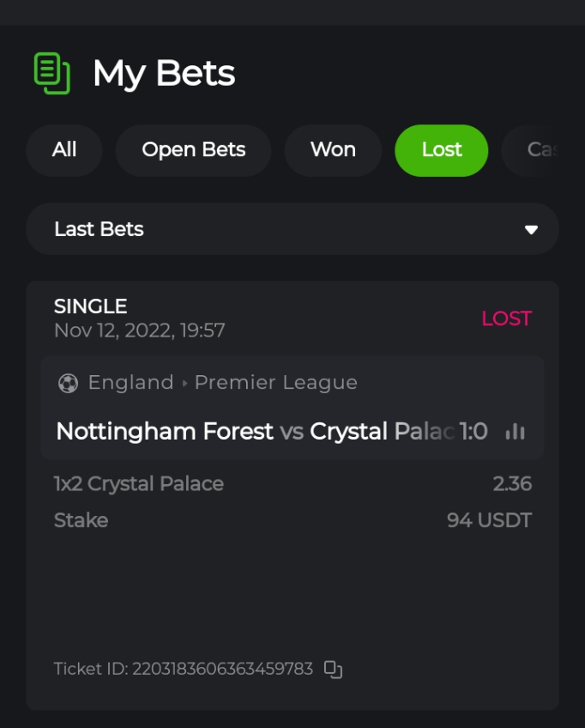585x728 pixels.
Task: Click the England Premier League breadcrumb
Action: pyautogui.click(x=223, y=383)
